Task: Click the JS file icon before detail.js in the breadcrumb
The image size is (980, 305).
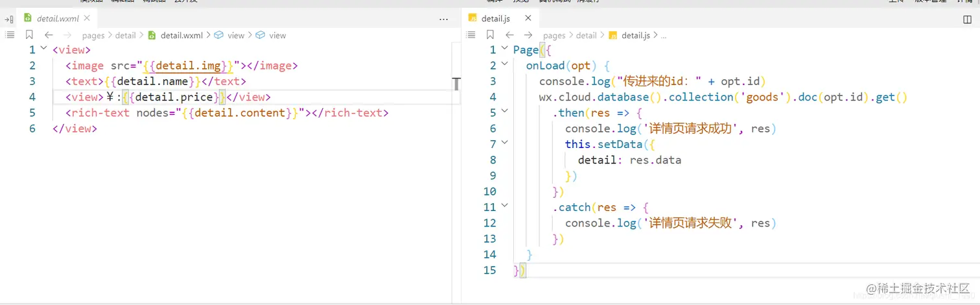Action: point(613,35)
